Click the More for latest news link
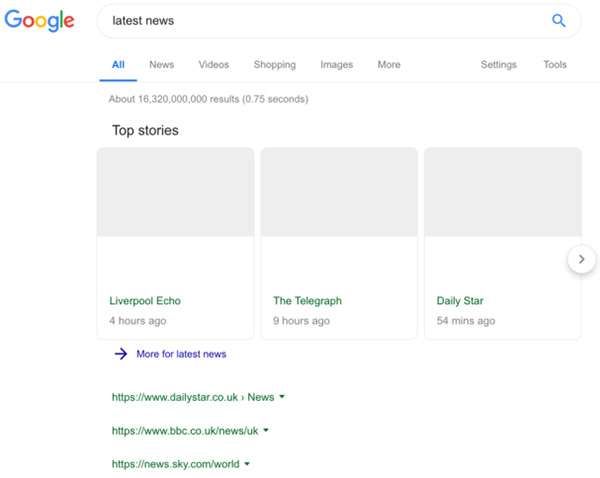Viewport: 600px width, 478px height. click(x=181, y=354)
